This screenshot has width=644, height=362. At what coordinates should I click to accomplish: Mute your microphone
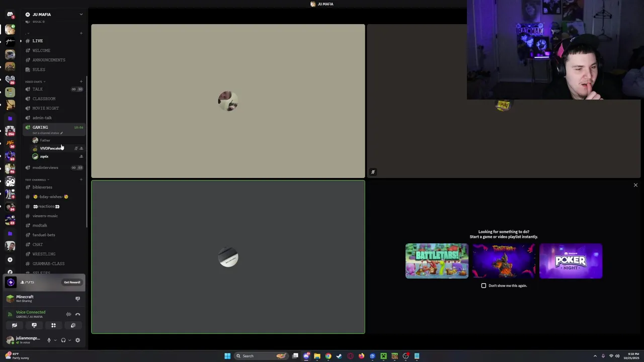[49, 340]
